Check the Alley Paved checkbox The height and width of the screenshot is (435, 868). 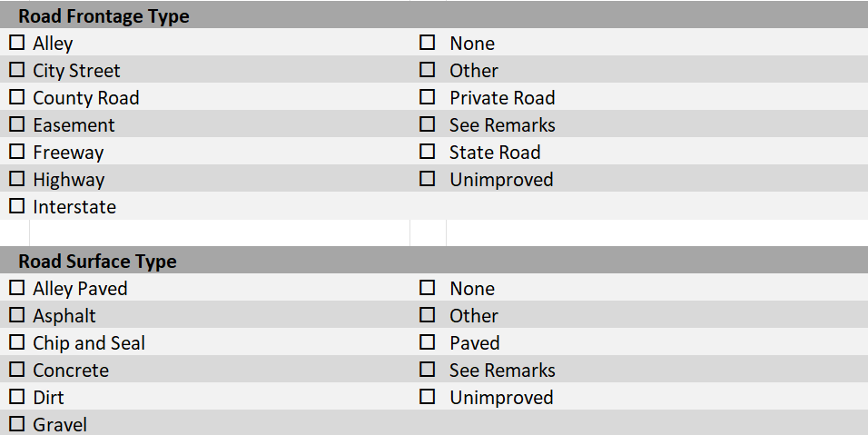click(17, 288)
